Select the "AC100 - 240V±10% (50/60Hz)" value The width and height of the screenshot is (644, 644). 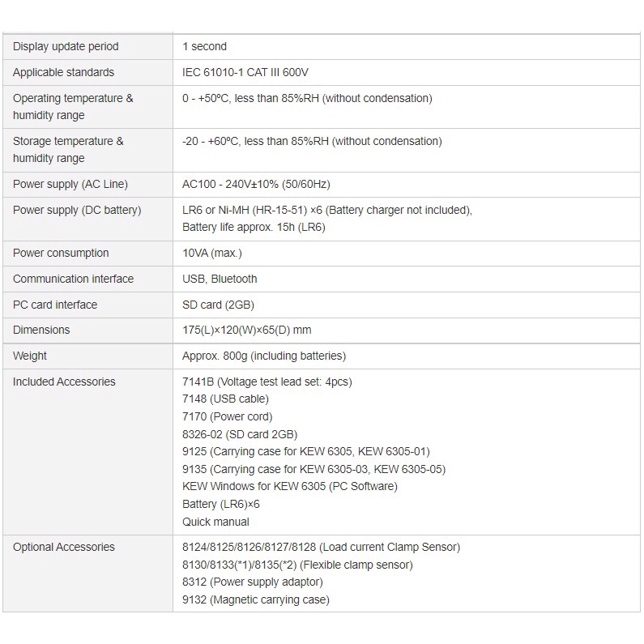pyautogui.click(x=256, y=184)
